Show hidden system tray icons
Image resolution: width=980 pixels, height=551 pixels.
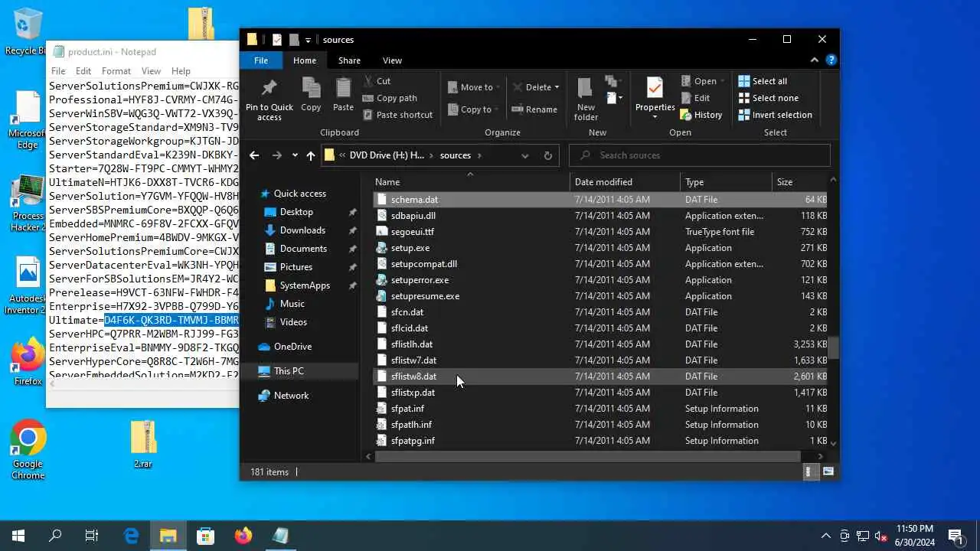825,536
